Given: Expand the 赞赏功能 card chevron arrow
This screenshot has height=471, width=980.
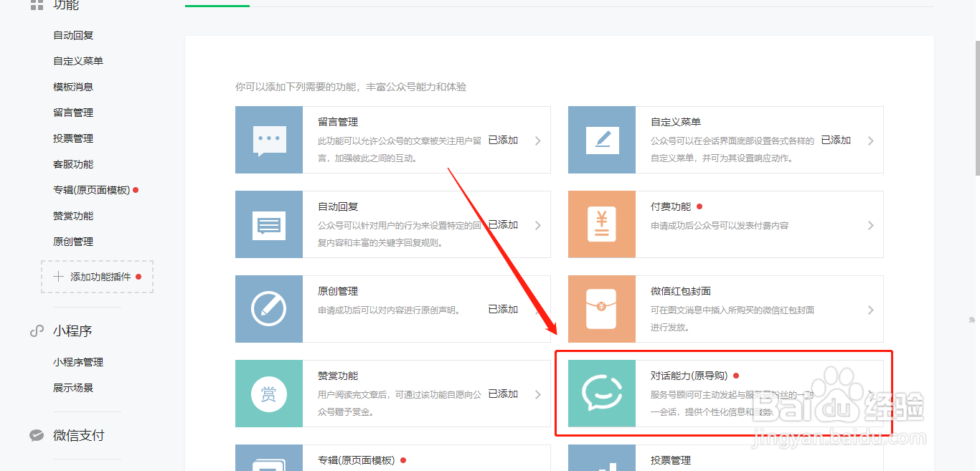Looking at the screenshot, I should 538,394.
